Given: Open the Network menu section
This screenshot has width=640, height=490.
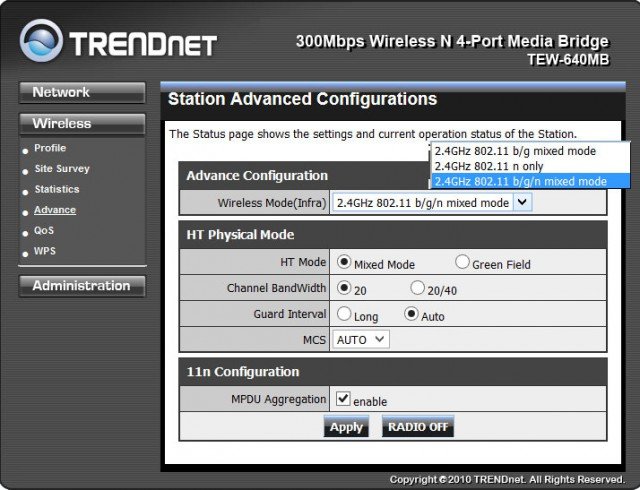Looking at the screenshot, I should point(81,92).
